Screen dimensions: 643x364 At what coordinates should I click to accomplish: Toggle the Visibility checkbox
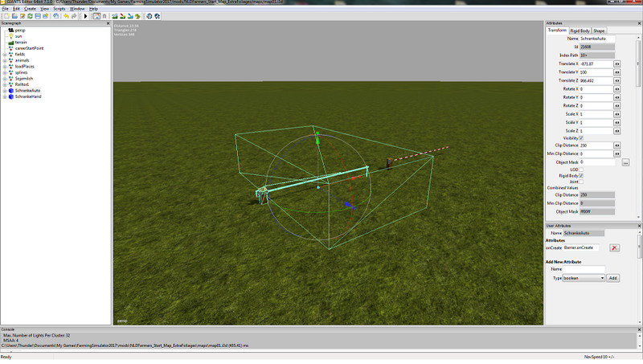click(582, 137)
